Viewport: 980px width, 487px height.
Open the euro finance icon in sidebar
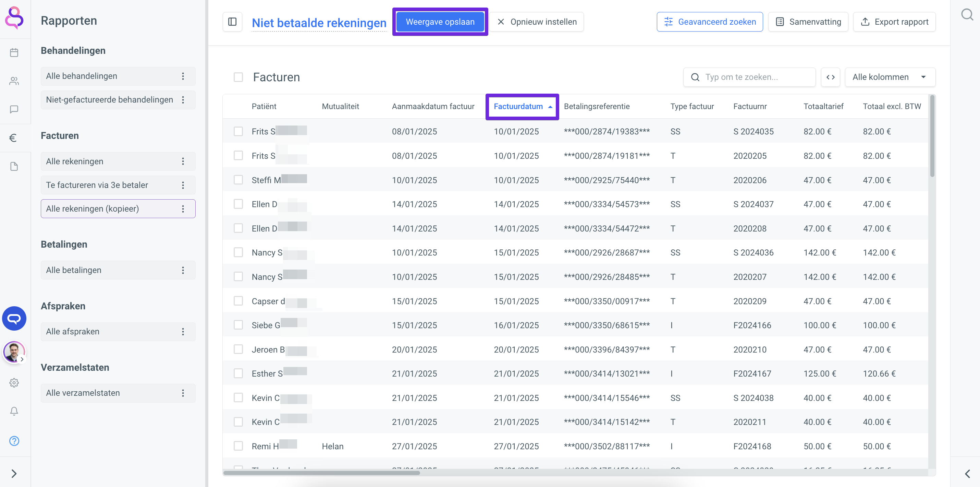pyautogui.click(x=13, y=138)
